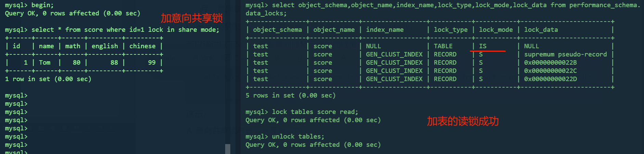
Task: Click the "index_name" column header
Action: click(385, 30)
